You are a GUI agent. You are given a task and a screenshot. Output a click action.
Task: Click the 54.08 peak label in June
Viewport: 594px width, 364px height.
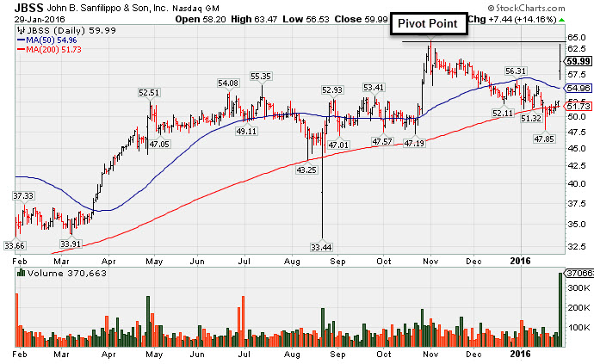click(228, 83)
